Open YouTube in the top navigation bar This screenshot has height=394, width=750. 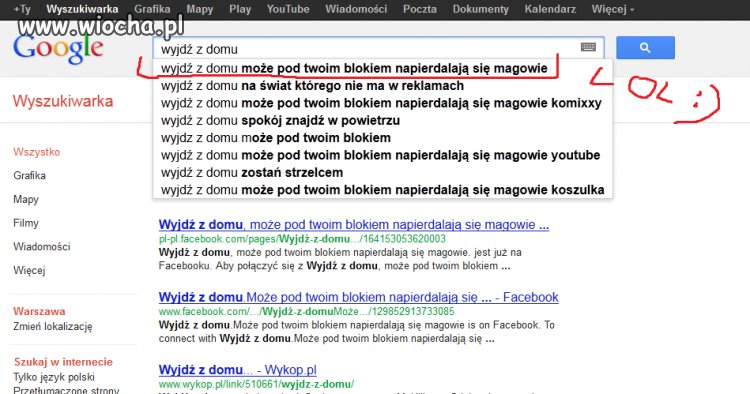[x=288, y=9]
